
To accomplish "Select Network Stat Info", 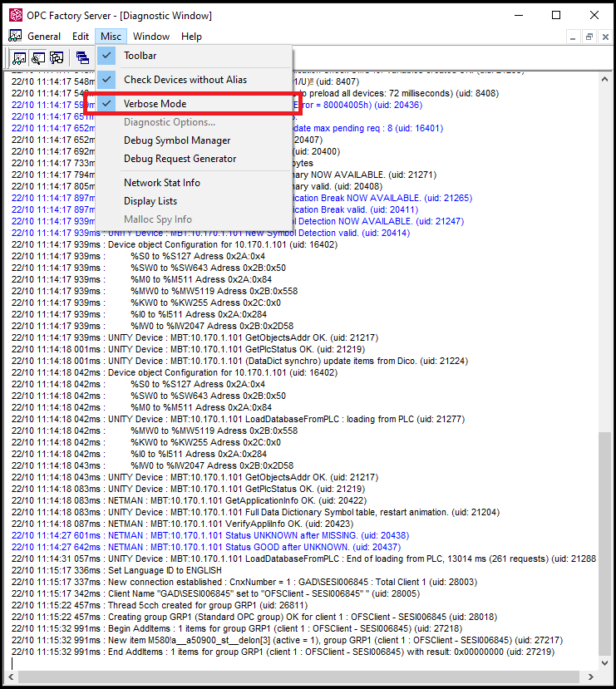I will [194, 183].
